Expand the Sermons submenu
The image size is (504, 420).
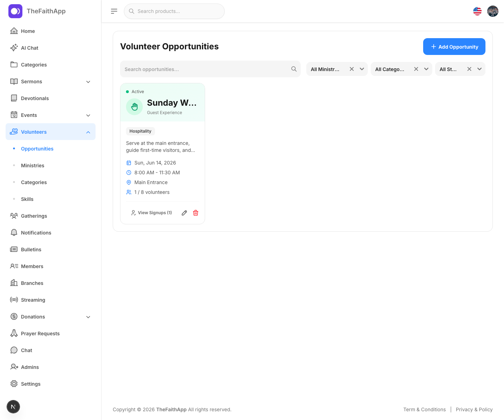click(x=88, y=82)
